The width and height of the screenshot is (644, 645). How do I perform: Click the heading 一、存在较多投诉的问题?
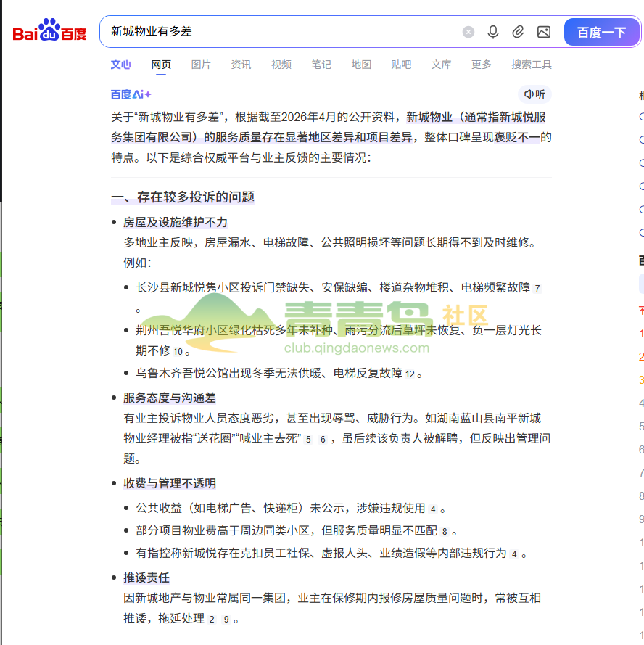pyautogui.click(x=183, y=197)
